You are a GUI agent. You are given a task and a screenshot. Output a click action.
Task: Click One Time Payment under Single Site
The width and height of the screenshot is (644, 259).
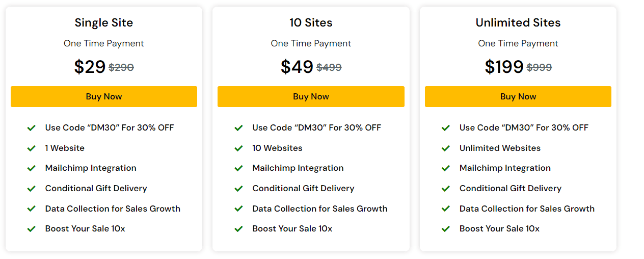[104, 43]
